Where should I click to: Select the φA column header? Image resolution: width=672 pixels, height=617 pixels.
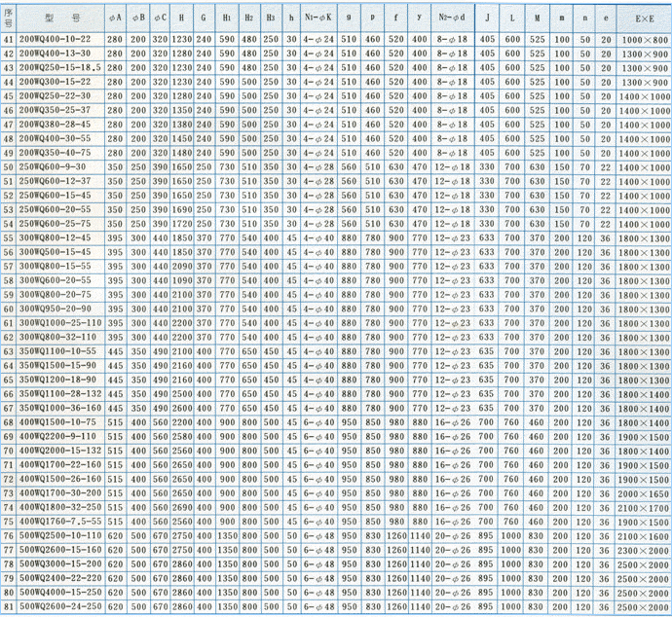pyautogui.click(x=115, y=16)
